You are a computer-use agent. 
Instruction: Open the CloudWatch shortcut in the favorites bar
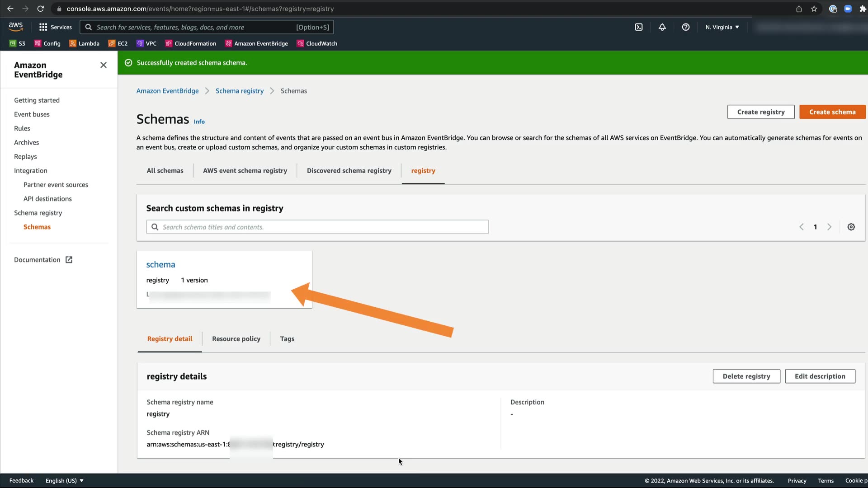click(317, 43)
